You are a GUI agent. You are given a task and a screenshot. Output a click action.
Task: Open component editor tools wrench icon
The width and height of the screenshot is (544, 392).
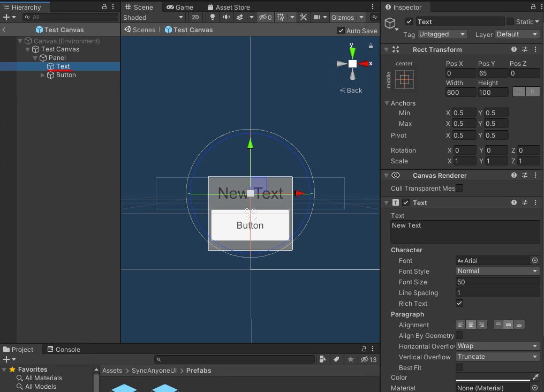tap(304, 17)
